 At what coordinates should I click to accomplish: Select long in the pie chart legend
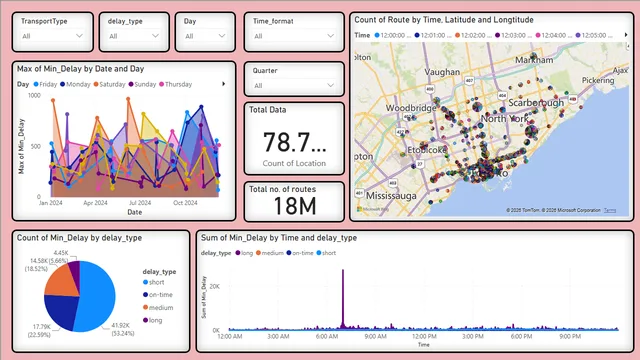pos(153,320)
